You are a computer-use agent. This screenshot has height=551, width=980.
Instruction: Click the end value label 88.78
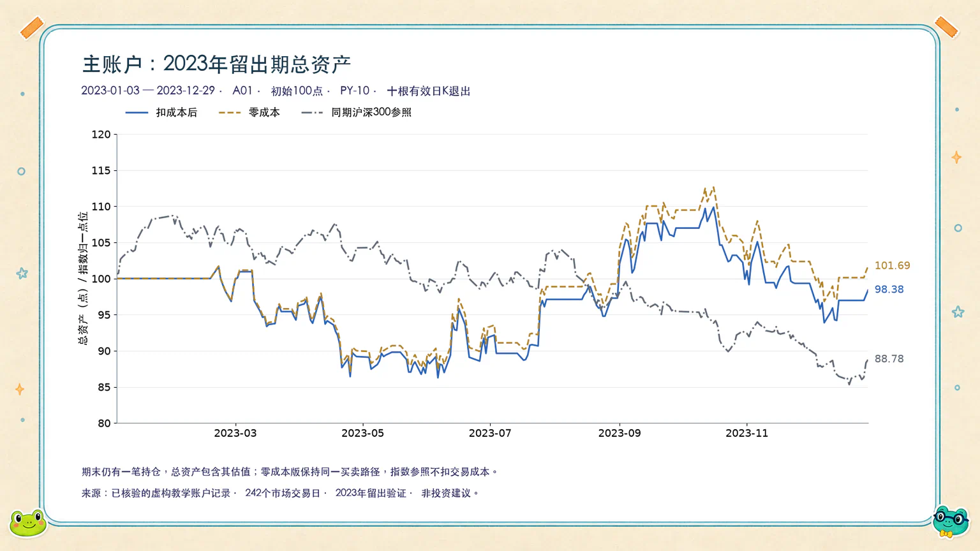[x=889, y=358]
